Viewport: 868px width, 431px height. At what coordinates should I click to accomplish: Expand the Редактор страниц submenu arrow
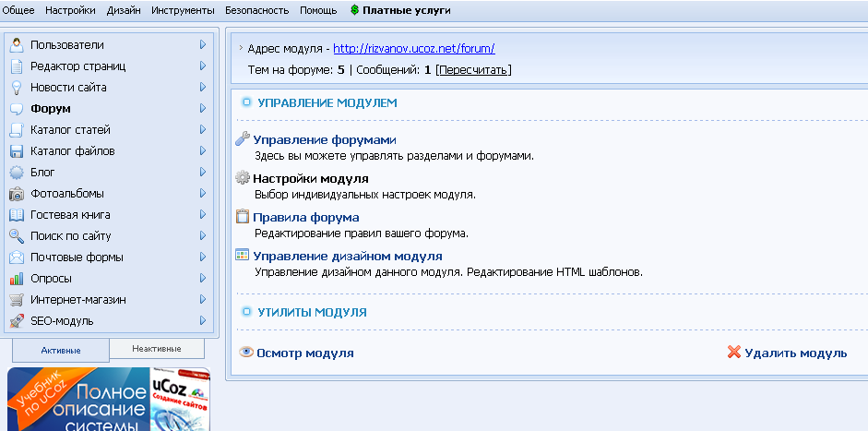coord(203,66)
